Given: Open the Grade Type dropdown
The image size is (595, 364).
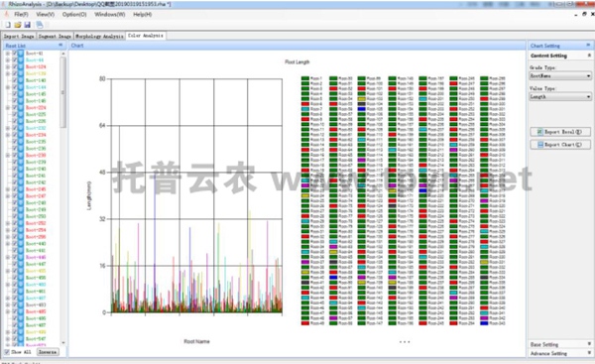Looking at the screenshot, I should coord(560,76).
